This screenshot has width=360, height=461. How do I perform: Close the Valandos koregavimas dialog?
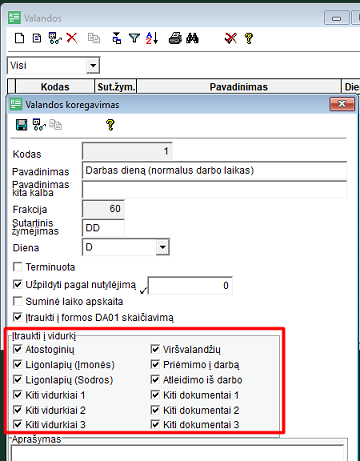tap(342, 104)
